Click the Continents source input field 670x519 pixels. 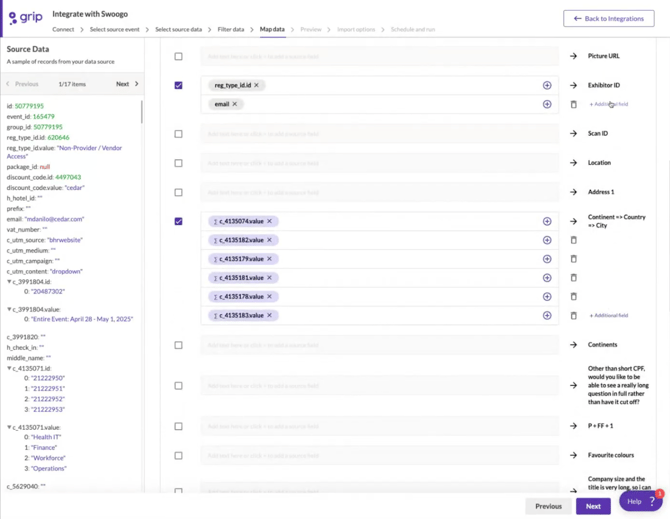pos(379,345)
